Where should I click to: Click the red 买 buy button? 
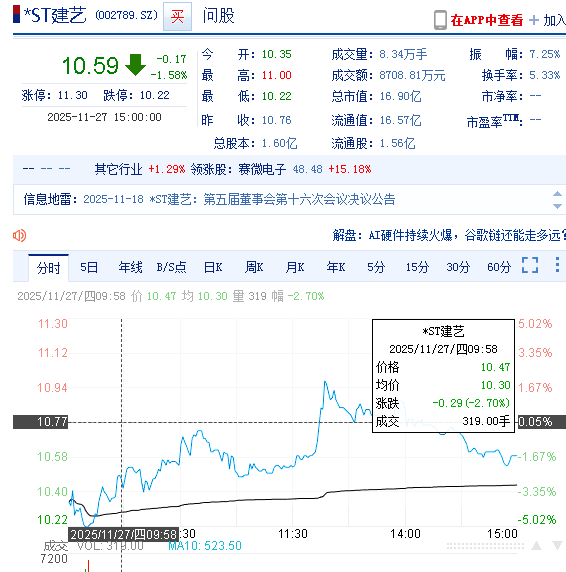point(177,16)
